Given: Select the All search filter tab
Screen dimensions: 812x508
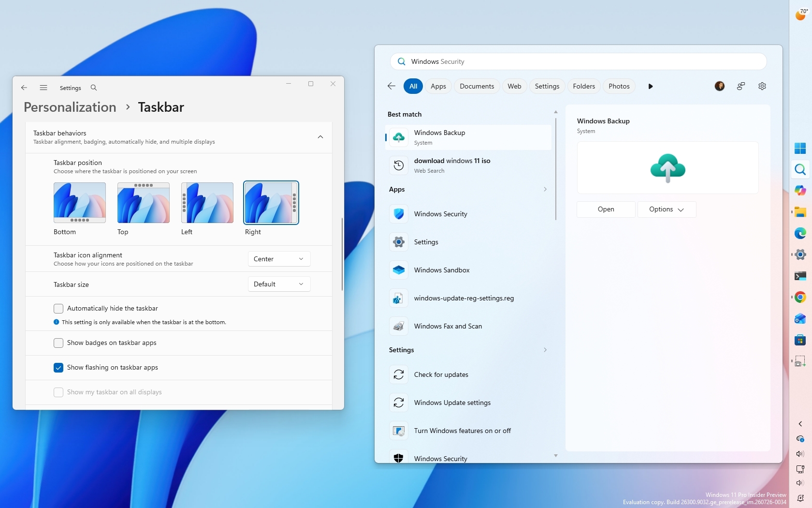Looking at the screenshot, I should pyautogui.click(x=413, y=86).
